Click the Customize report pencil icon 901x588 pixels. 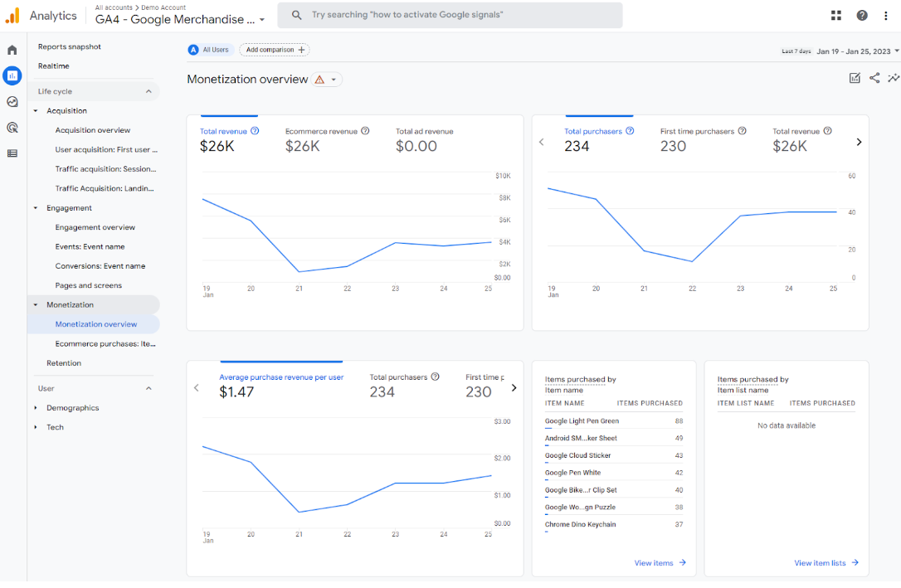855,78
